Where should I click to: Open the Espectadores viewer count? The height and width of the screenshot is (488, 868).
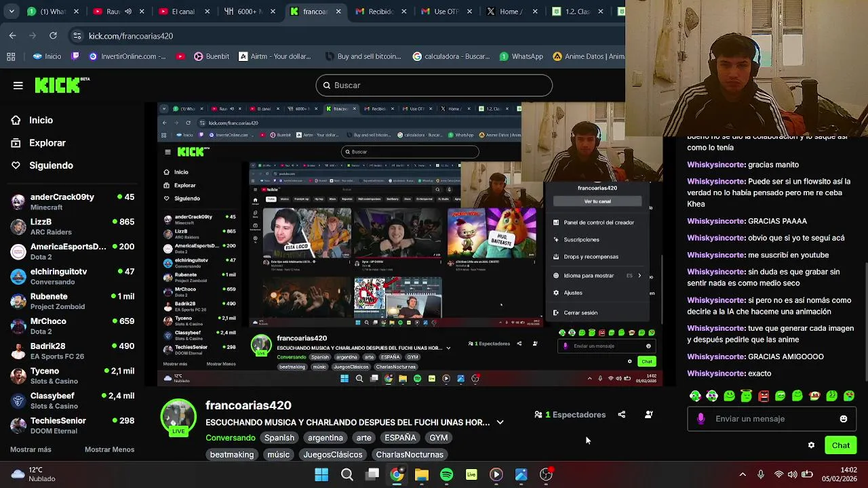click(570, 414)
